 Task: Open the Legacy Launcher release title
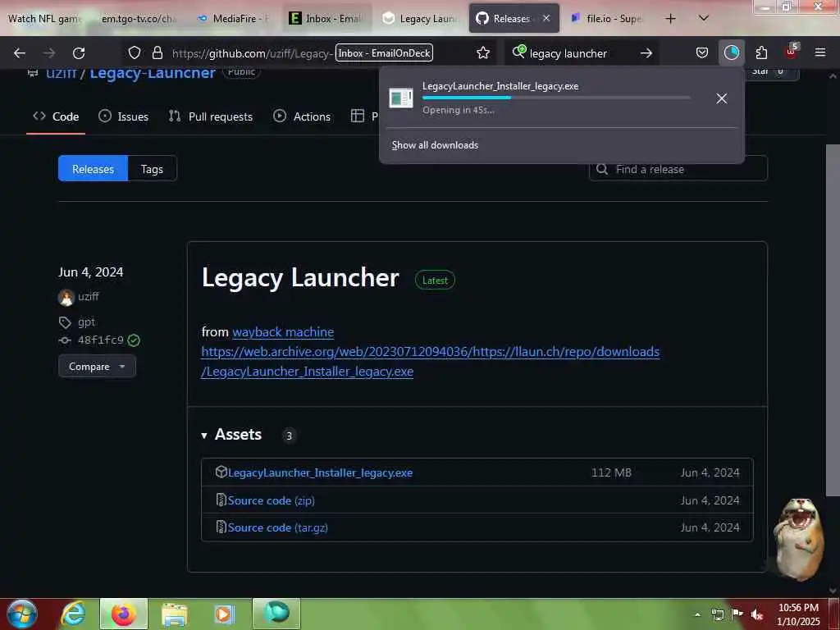pos(300,277)
